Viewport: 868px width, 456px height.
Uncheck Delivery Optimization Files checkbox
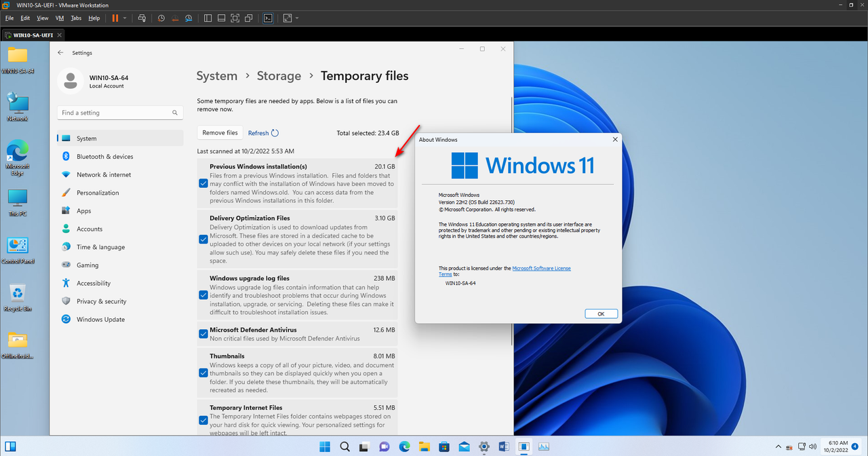(x=203, y=239)
